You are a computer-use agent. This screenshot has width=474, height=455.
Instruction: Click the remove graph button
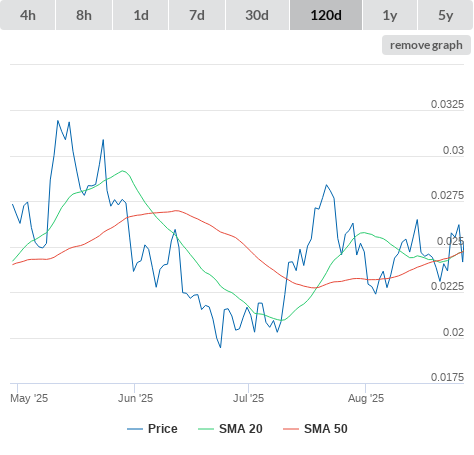[426, 45]
